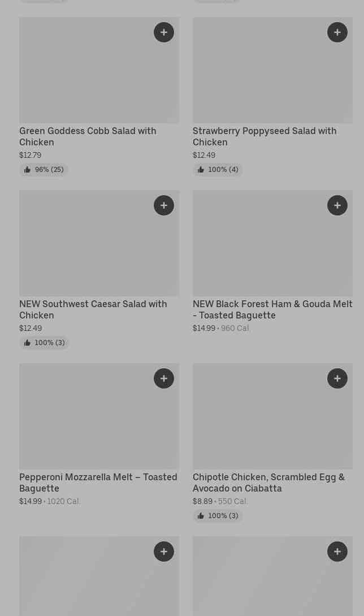Click the 96% (25) rating badge
This screenshot has height=616, width=364.
coord(44,170)
